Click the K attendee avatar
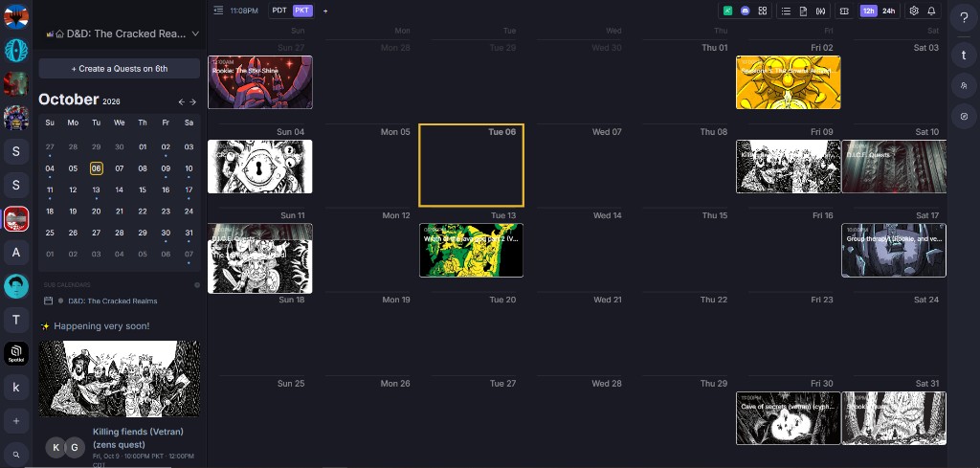This screenshot has width=980, height=468. click(x=56, y=447)
